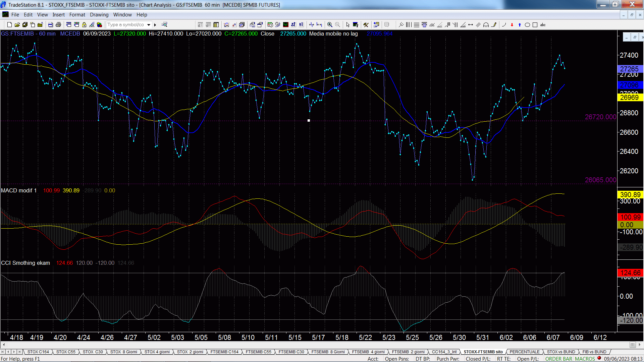Open the View menu

coord(43,15)
